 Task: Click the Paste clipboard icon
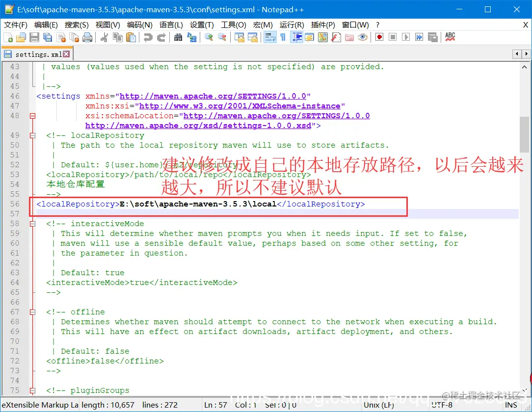pos(131,37)
